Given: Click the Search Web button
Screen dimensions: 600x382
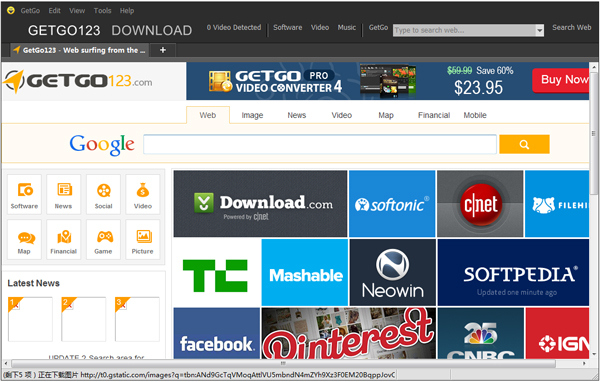Looking at the screenshot, I should [571, 28].
